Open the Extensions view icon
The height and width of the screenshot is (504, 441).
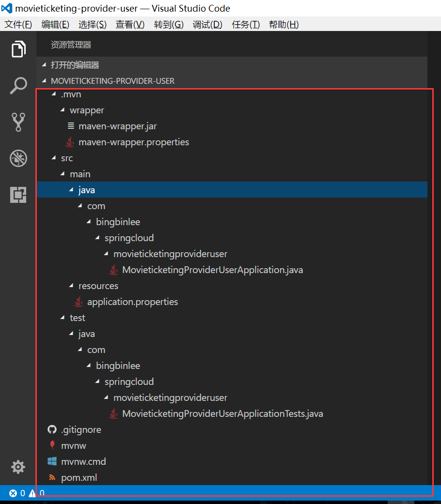pos(18,195)
